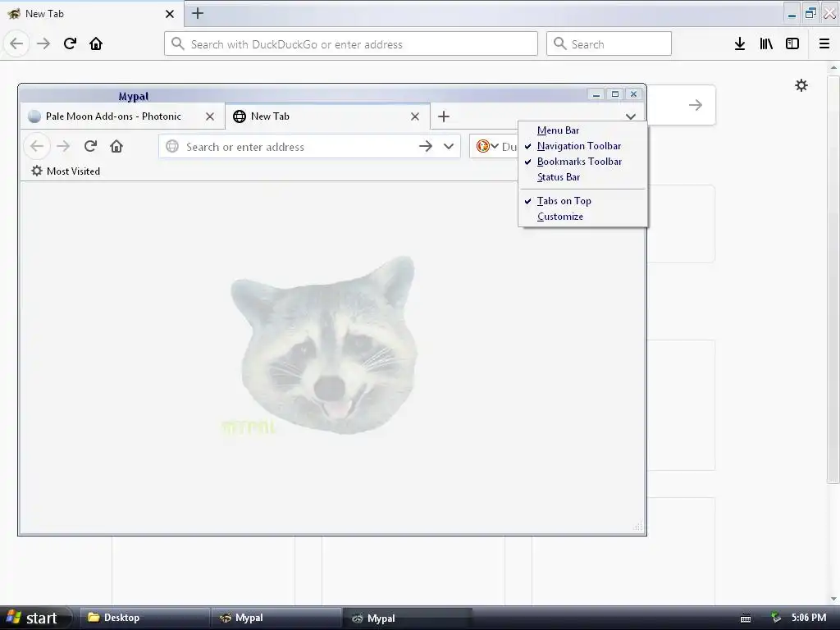
Task: Click right arrow on new tab page search
Action: (696, 105)
